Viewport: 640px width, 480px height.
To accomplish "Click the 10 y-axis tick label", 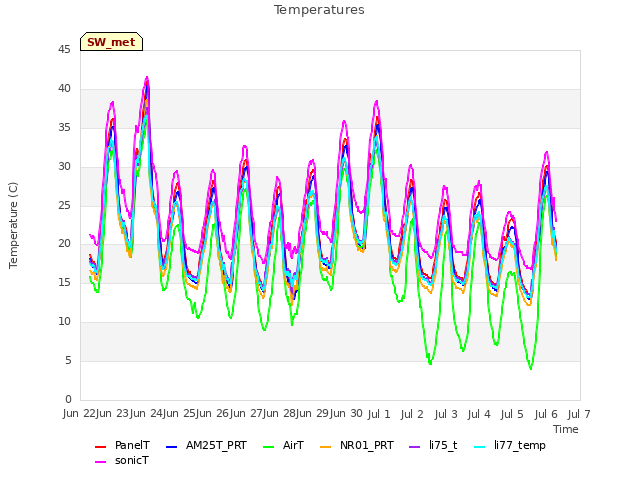I will 64,322.
